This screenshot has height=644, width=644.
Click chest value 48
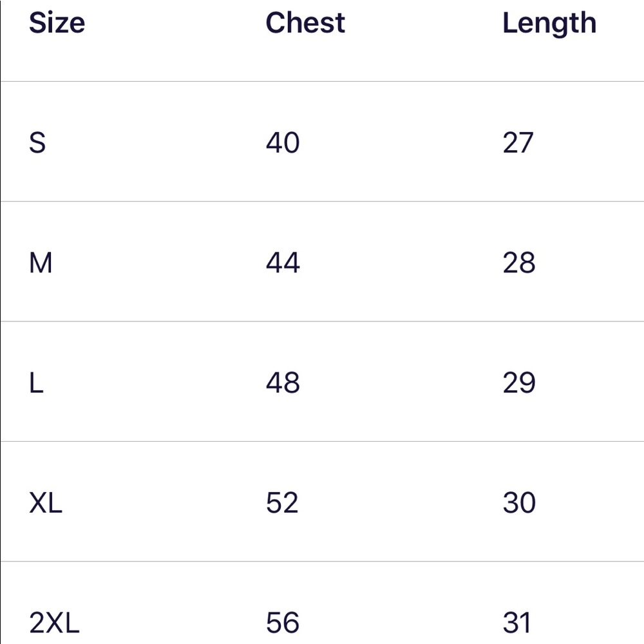(283, 383)
